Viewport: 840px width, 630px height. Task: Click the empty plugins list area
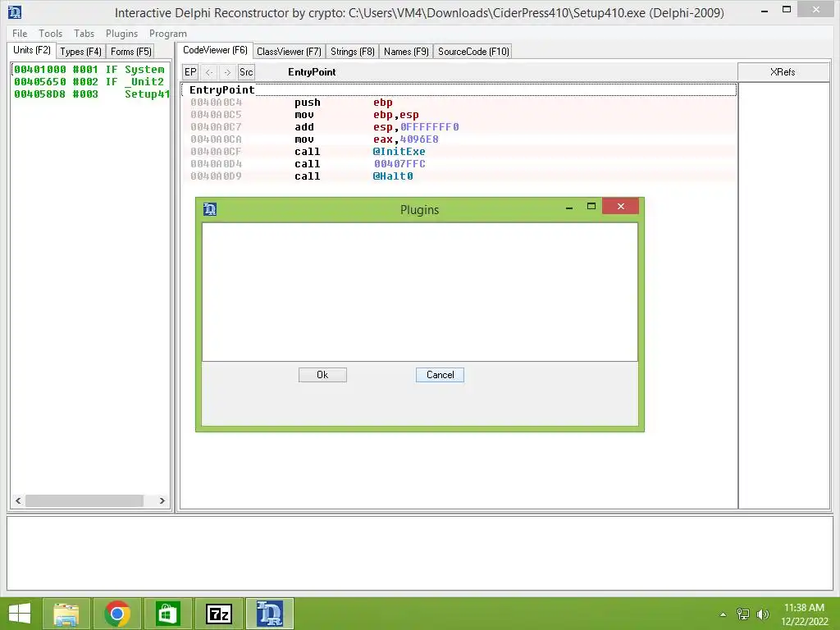tap(419, 292)
